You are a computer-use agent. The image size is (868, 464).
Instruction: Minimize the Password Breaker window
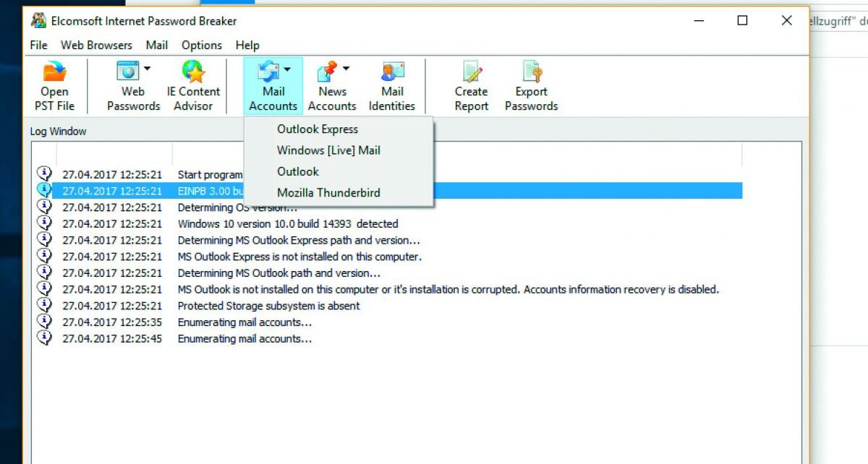(x=698, y=21)
